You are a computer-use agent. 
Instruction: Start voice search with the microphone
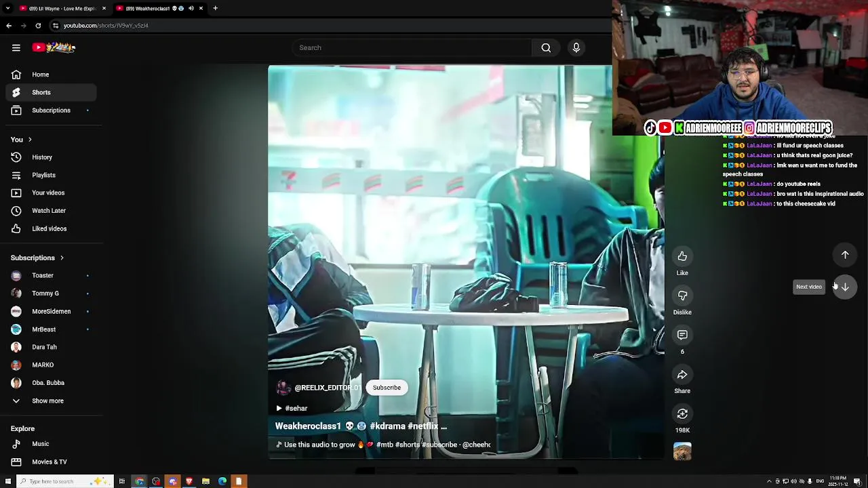click(x=576, y=47)
